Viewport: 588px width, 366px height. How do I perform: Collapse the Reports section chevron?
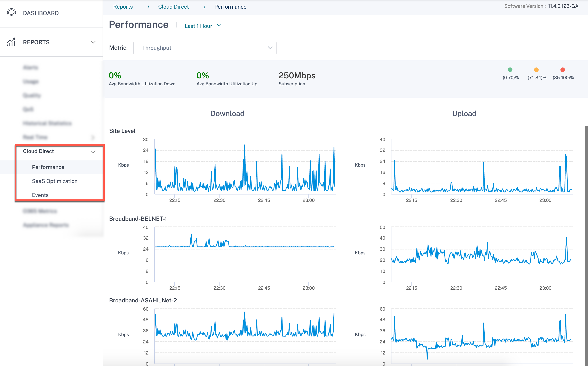coord(93,42)
